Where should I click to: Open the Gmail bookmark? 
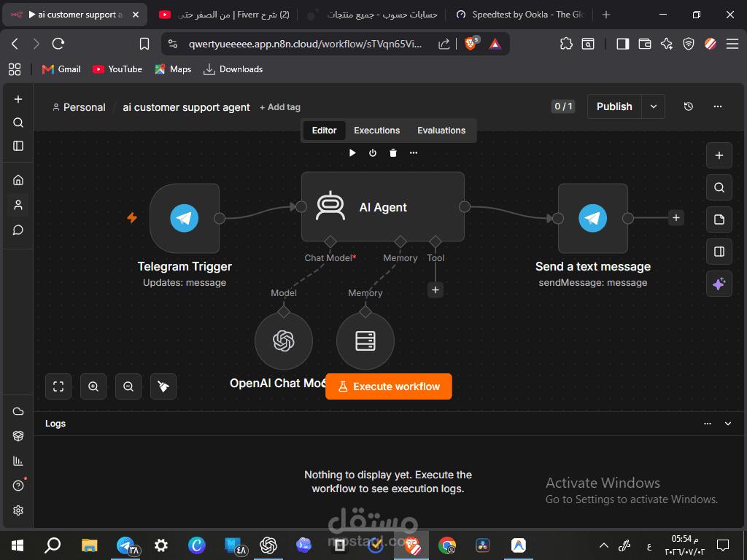pyautogui.click(x=61, y=69)
